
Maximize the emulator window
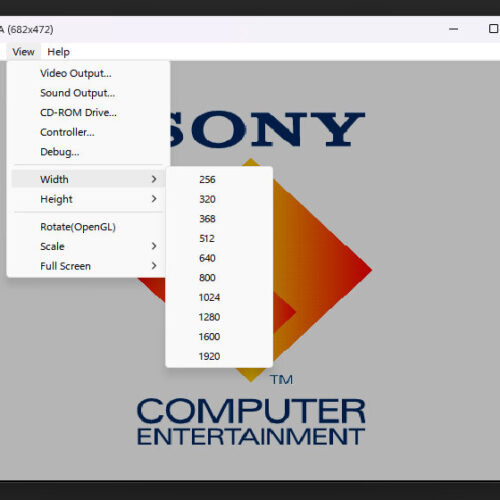493,29
